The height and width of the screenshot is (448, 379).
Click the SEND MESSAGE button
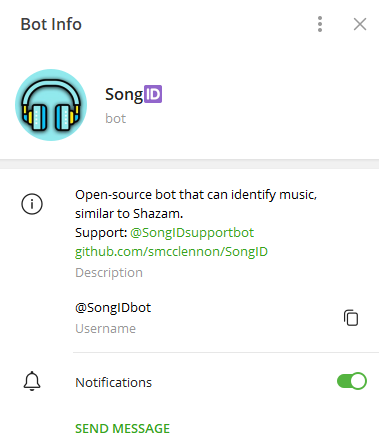122,429
